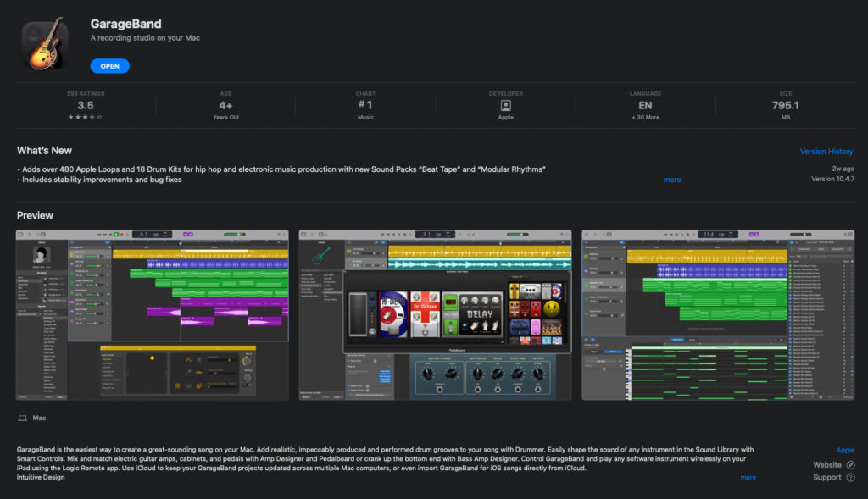Click the blue Apple developer link

coord(845,451)
